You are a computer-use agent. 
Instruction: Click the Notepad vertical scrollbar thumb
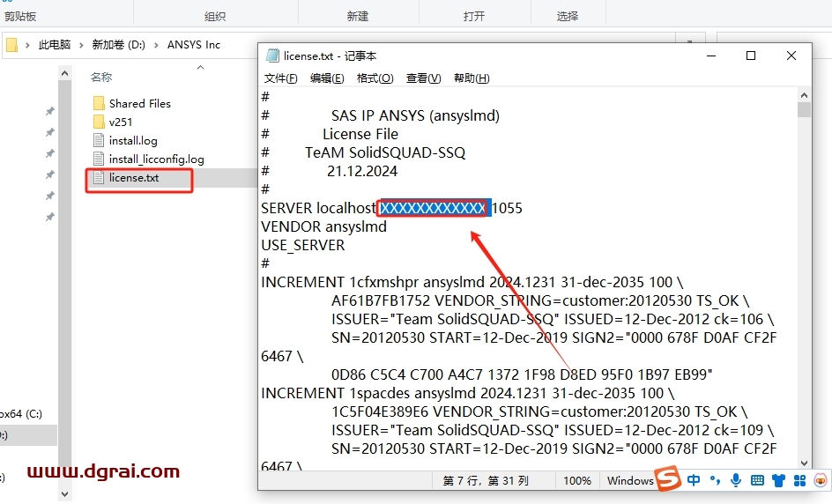804,110
